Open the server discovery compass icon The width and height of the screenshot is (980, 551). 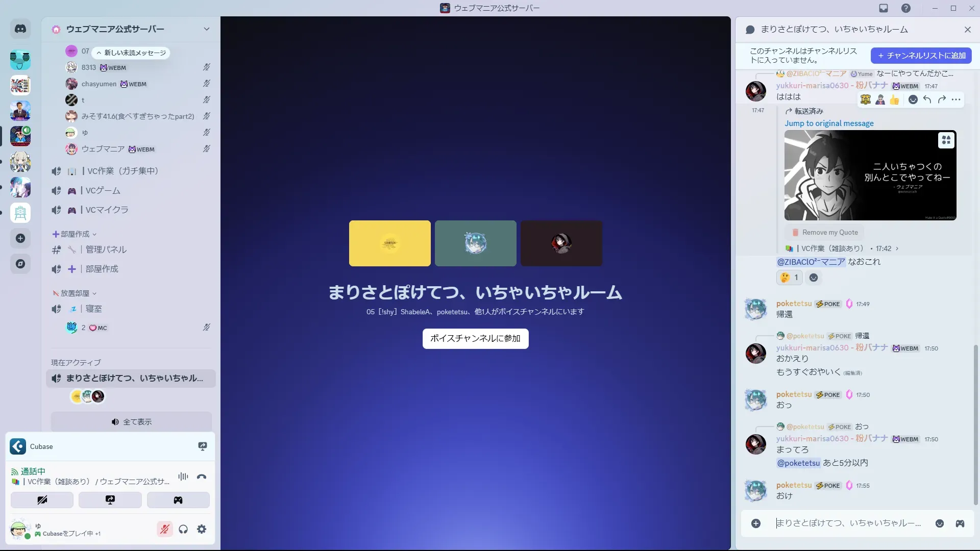pyautogui.click(x=20, y=264)
